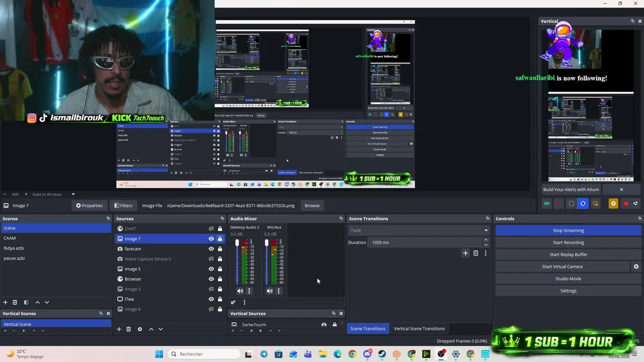The width and height of the screenshot is (644, 362).
Task: Open Steam from the taskbar
Action: tap(382, 354)
